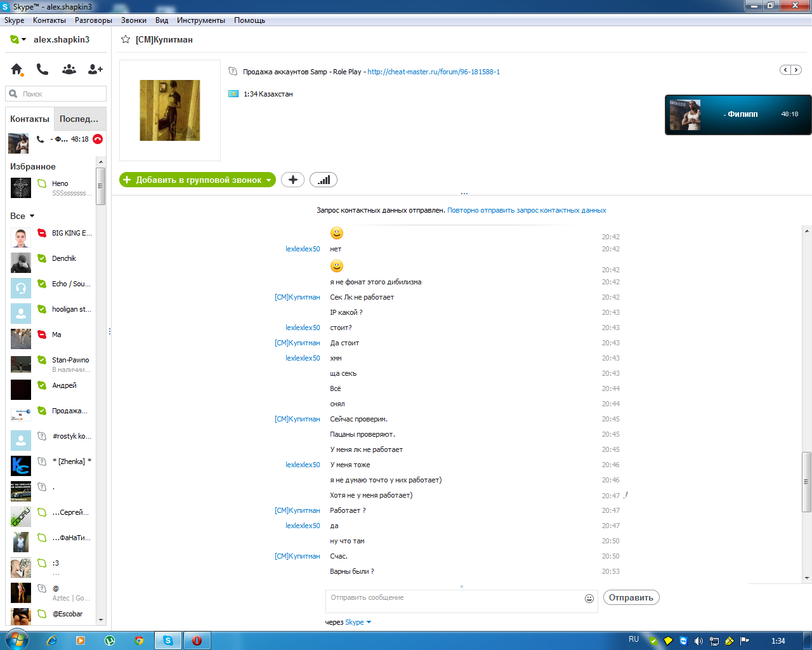Open the Помощь menu
This screenshot has height=650, width=812.
[249, 20]
